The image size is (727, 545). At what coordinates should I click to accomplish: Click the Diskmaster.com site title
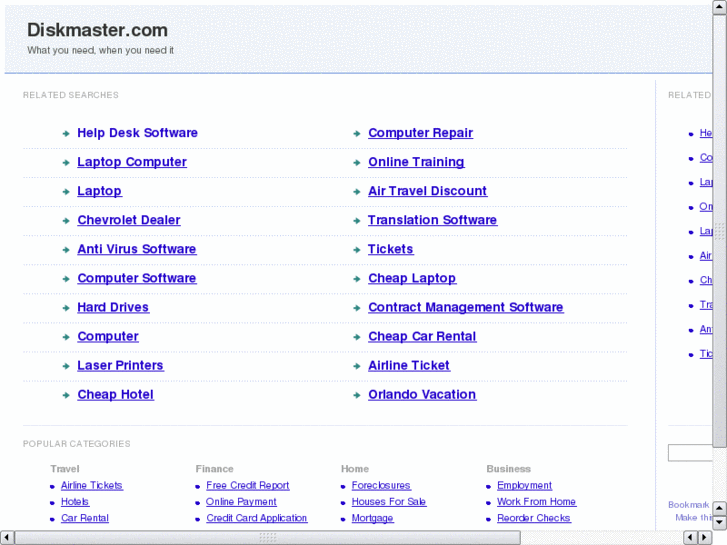(x=97, y=30)
